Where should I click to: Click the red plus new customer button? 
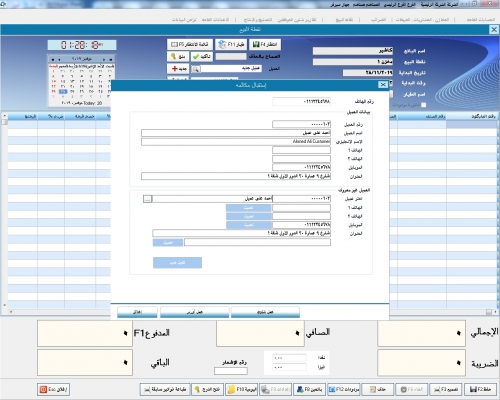[x=178, y=68]
